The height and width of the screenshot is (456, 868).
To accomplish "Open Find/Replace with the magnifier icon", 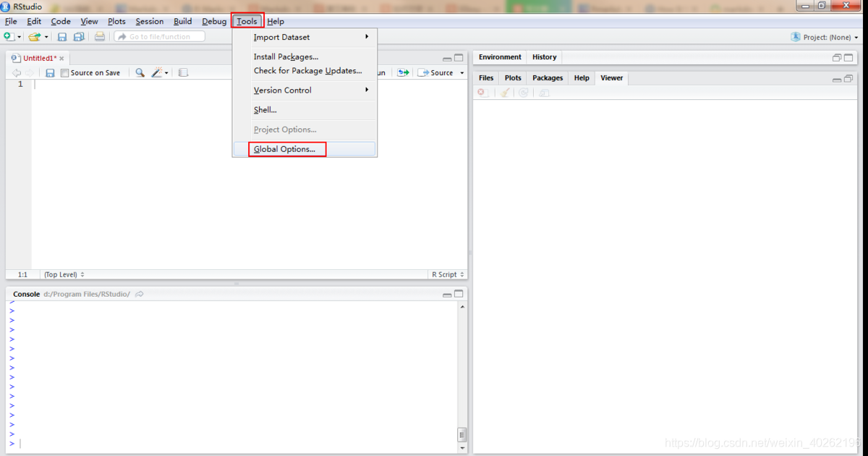I will (x=140, y=73).
